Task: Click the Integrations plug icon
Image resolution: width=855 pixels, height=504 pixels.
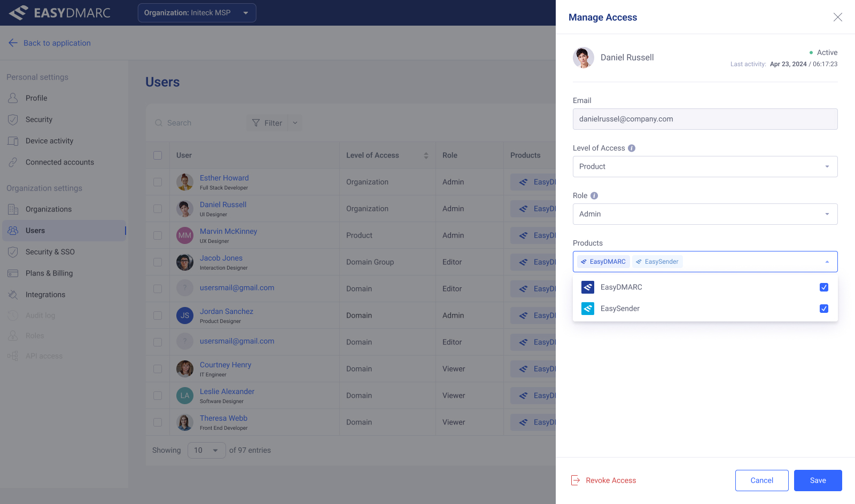Action: click(13, 295)
